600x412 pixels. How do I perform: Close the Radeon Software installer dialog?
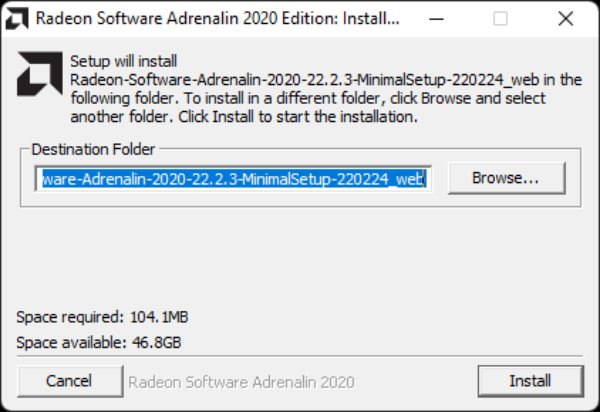566,18
